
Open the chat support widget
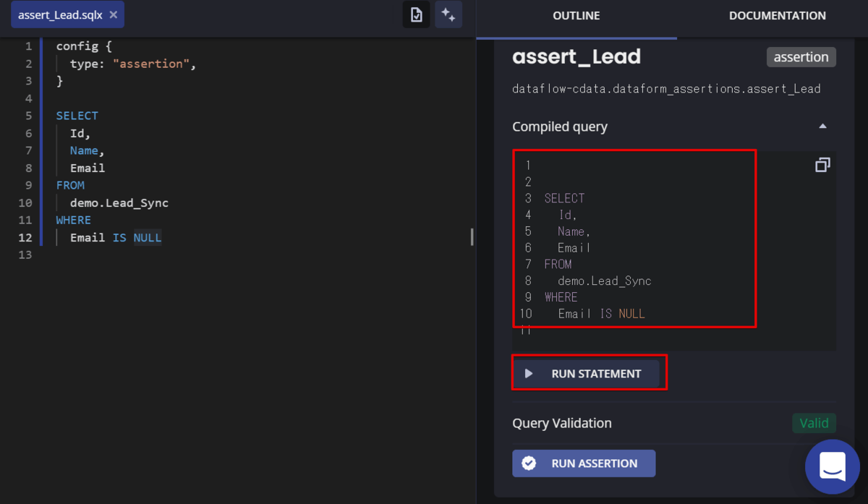coord(833,466)
